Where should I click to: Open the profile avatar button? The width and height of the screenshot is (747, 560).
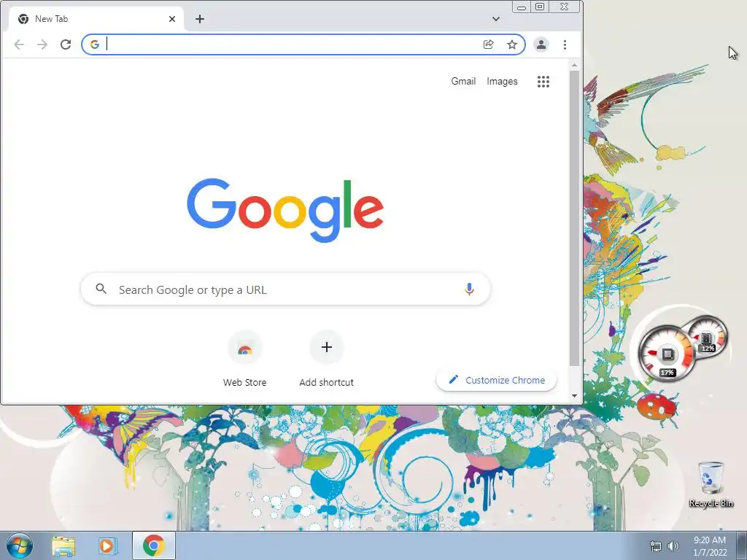click(541, 44)
